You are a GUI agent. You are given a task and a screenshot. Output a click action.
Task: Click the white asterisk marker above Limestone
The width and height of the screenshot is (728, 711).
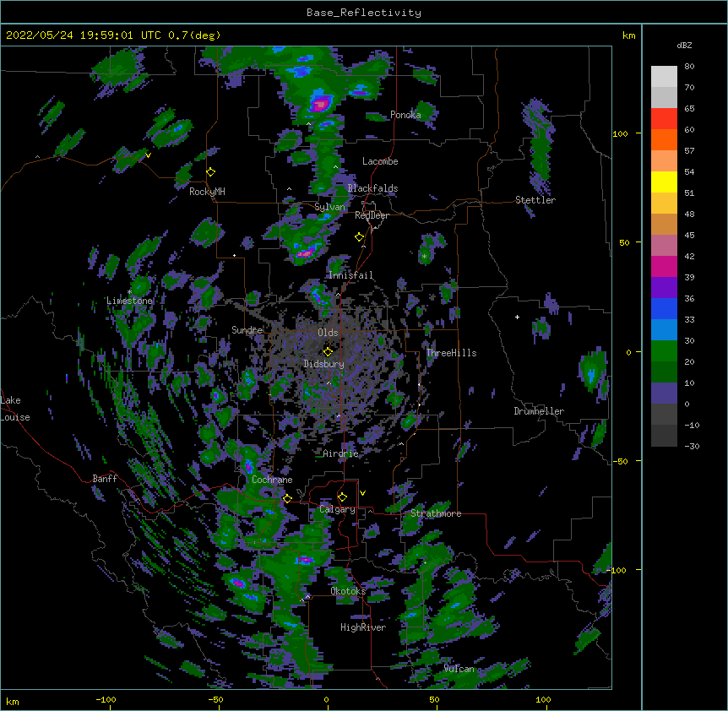(129, 291)
